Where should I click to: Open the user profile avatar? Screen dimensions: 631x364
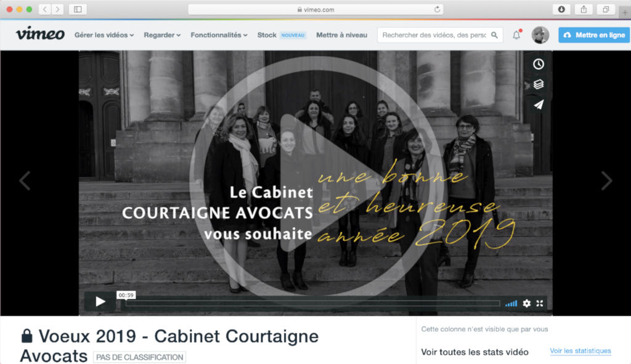click(x=540, y=35)
